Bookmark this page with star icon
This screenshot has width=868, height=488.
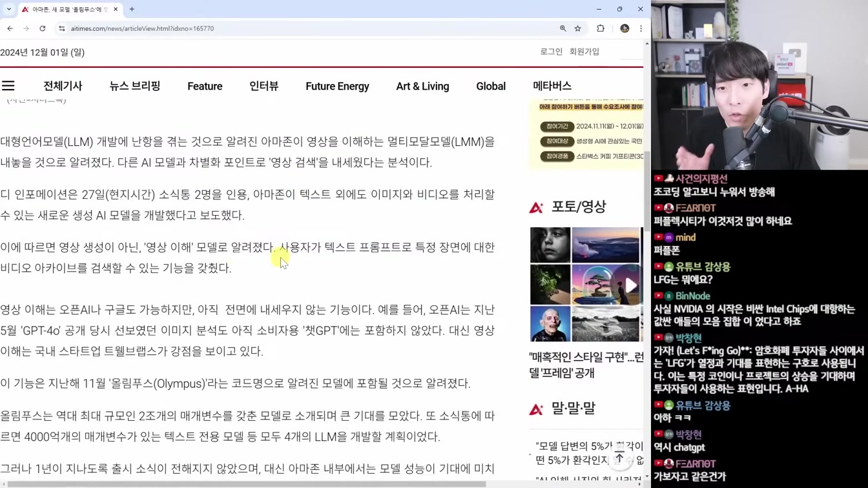click(578, 28)
